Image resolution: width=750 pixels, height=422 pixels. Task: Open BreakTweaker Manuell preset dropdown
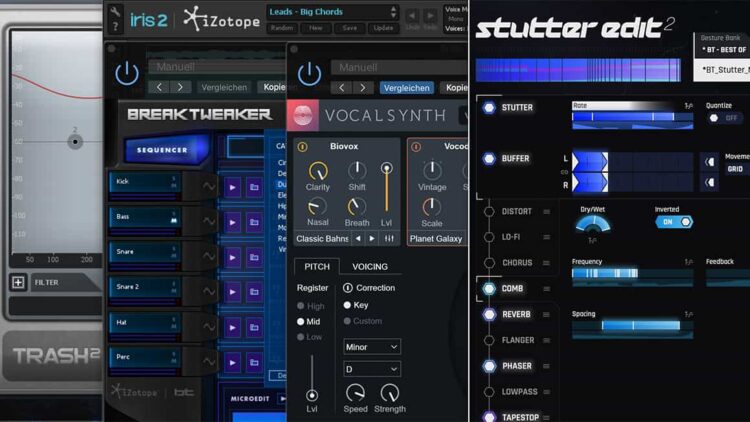(x=218, y=67)
